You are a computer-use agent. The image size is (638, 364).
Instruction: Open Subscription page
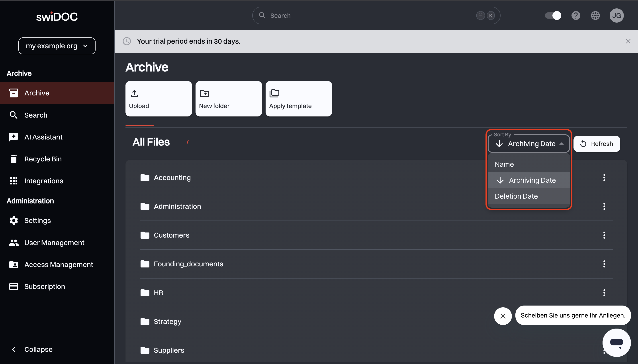click(x=57, y=287)
